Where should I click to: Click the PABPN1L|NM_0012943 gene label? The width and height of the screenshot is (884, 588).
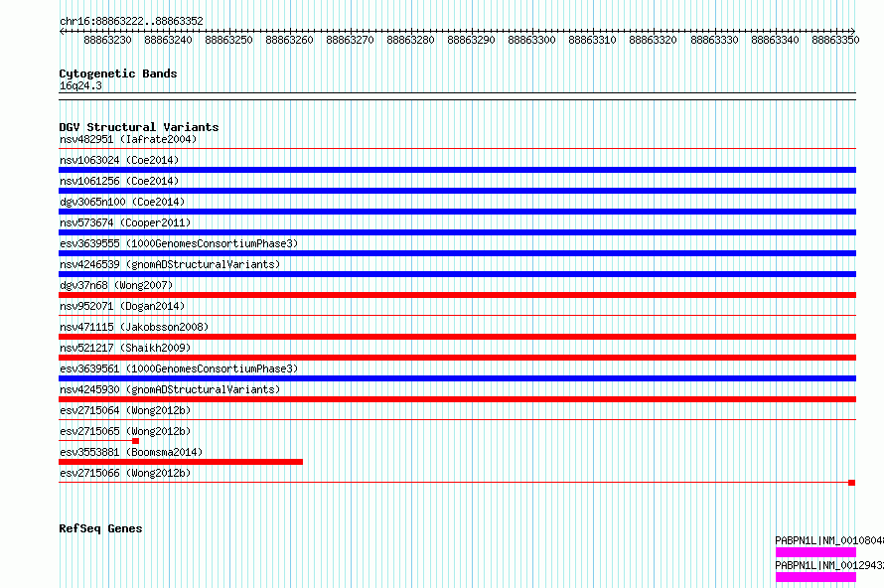[x=829, y=565]
